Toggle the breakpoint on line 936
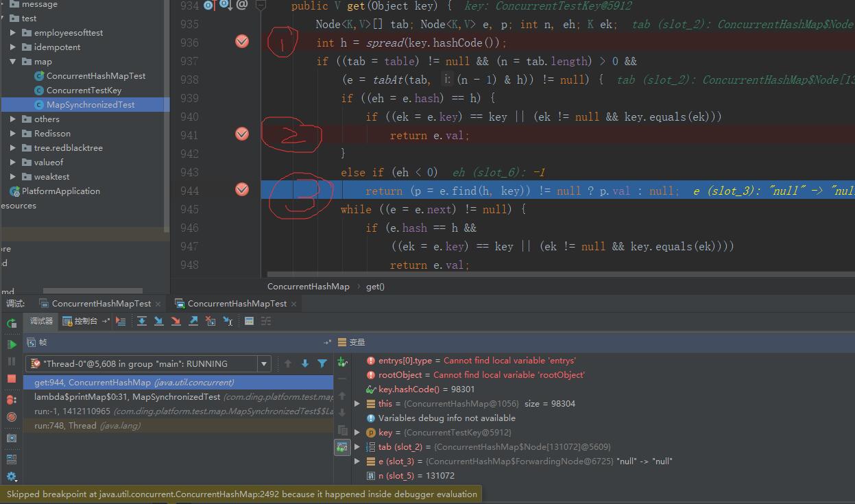This screenshot has height=504, width=855. (x=241, y=42)
